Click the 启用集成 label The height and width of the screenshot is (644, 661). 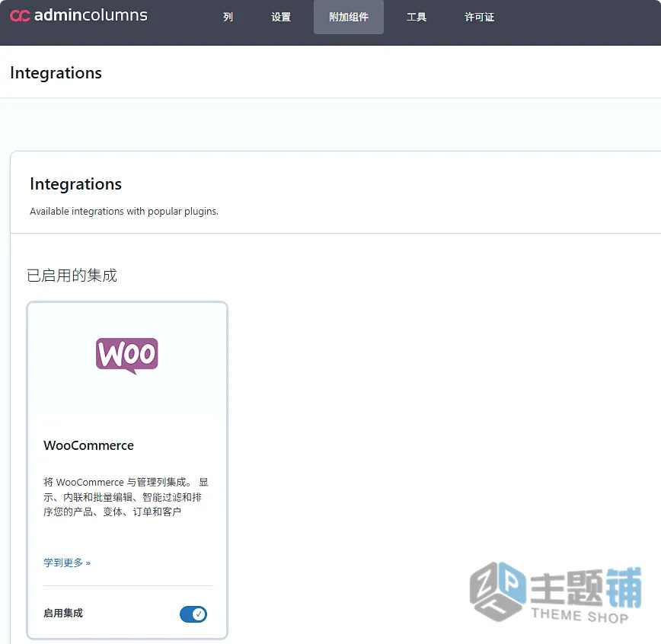tap(63, 614)
